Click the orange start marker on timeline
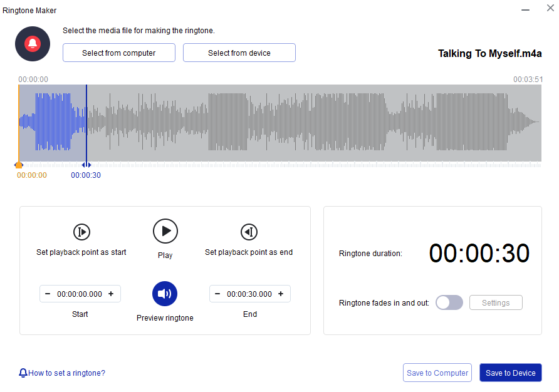This screenshot has width=559, height=392. click(x=19, y=165)
